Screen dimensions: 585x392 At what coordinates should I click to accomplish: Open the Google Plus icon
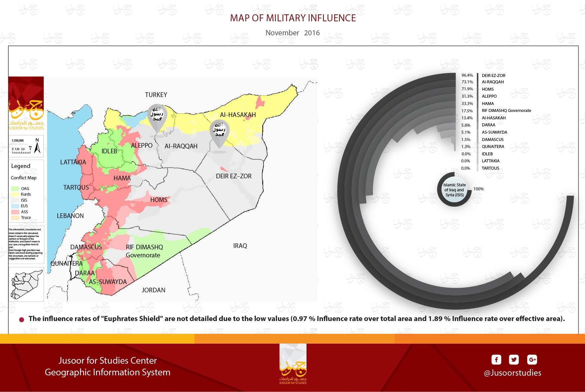click(x=532, y=360)
